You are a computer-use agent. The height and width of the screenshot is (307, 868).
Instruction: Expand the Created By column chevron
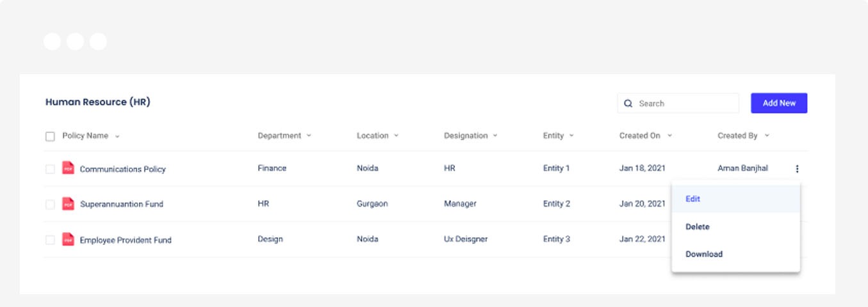[x=767, y=136]
